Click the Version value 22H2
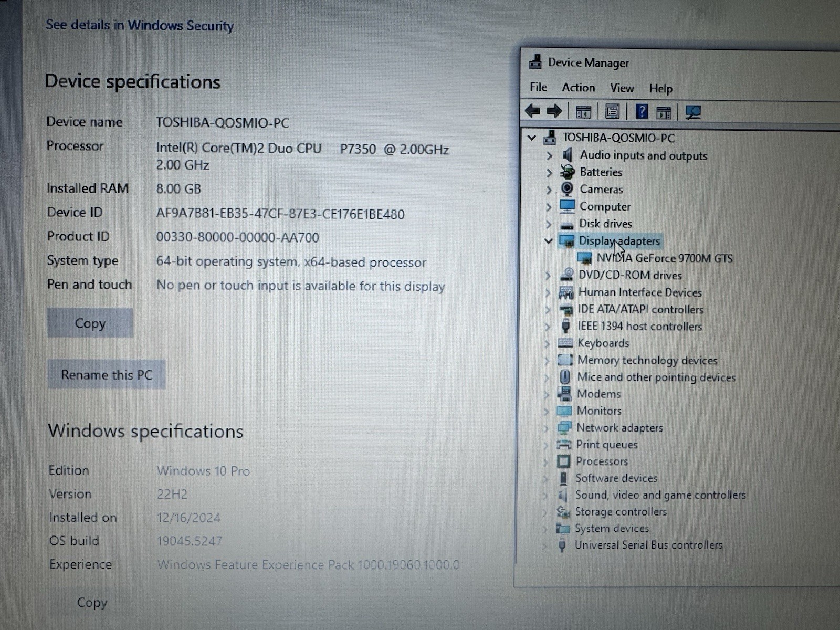This screenshot has height=630, width=840. pyautogui.click(x=172, y=494)
